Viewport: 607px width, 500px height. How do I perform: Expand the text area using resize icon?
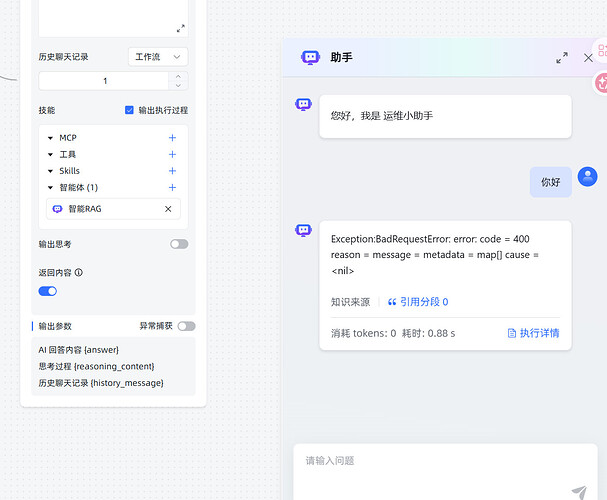pyautogui.click(x=180, y=29)
